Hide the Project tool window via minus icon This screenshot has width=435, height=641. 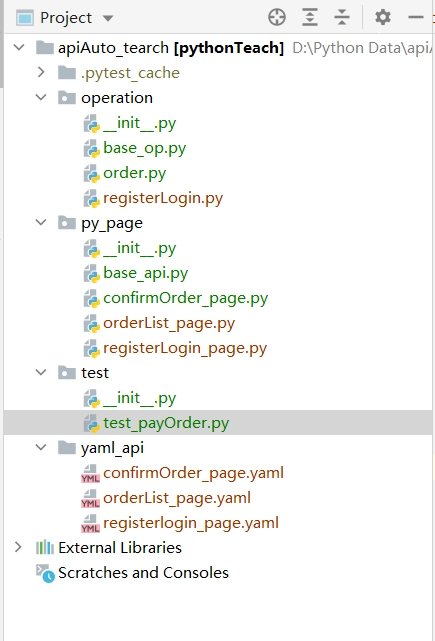point(415,18)
